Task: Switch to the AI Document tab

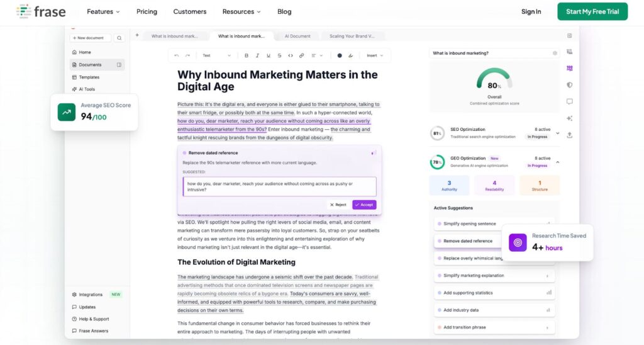Action: (297, 37)
